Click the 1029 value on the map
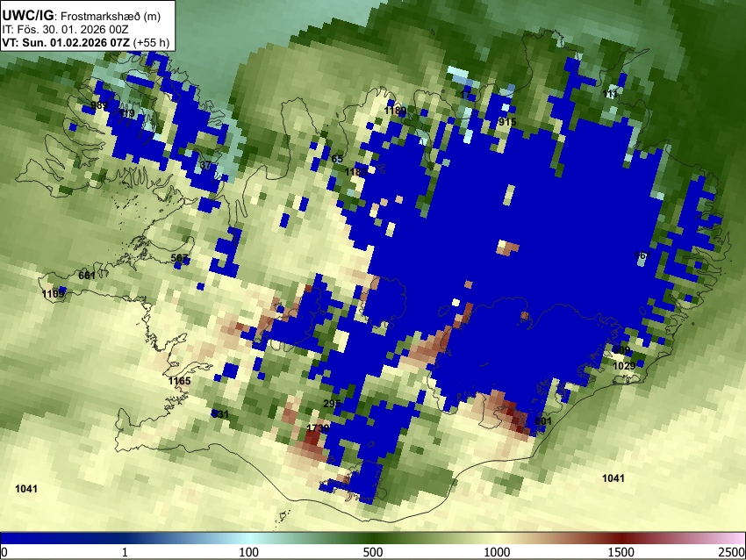746x560 pixels. pos(624,366)
